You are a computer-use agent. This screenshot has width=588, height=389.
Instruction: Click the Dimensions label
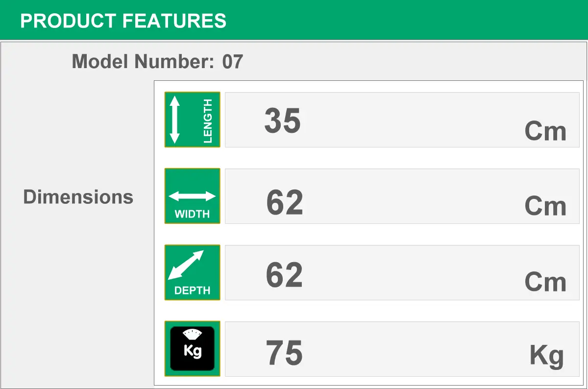click(78, 196)
